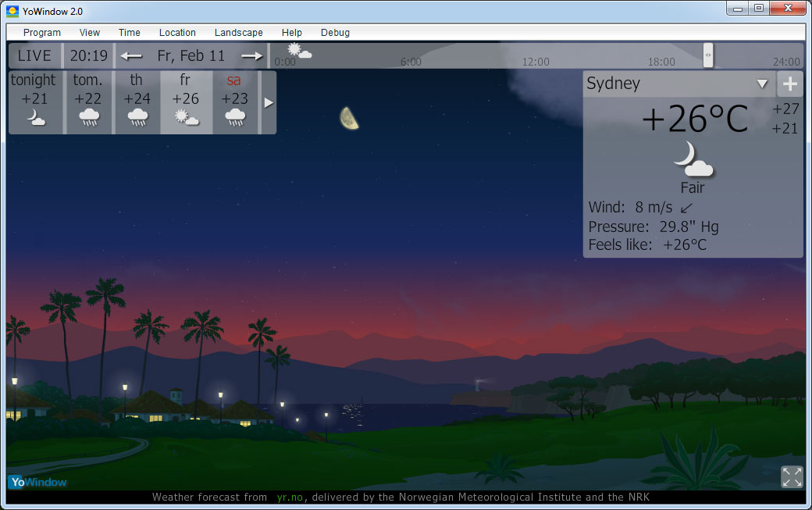This screenshot has width=812, height=510.
Task: Open the Location menu
Action: click(177, 33)
